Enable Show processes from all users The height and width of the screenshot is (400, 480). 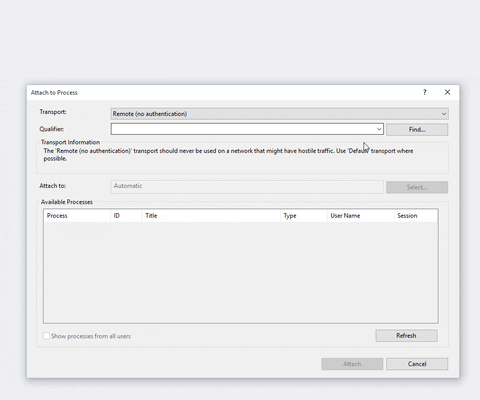coord(46,336)
